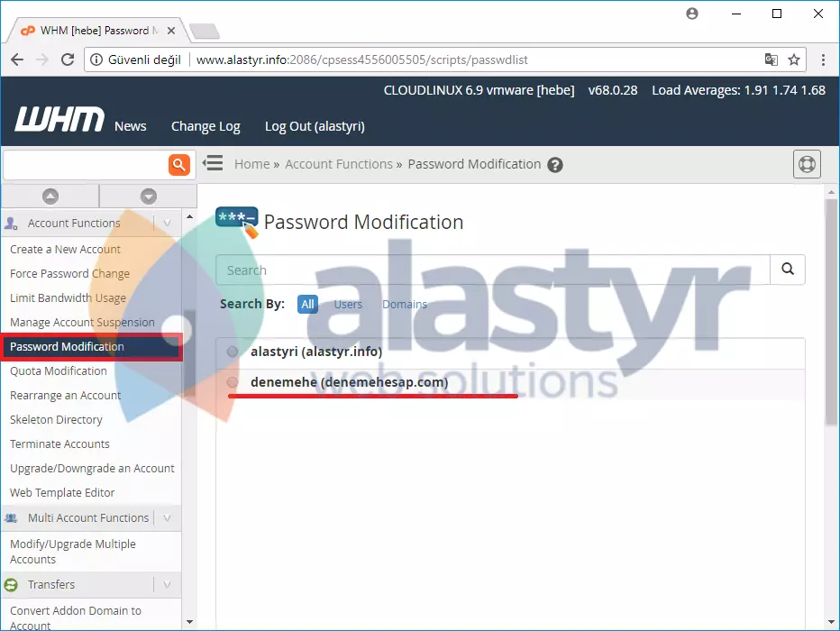The image size is (840, 631).
Task: Open Force Password Change
Action: (69, 274)
